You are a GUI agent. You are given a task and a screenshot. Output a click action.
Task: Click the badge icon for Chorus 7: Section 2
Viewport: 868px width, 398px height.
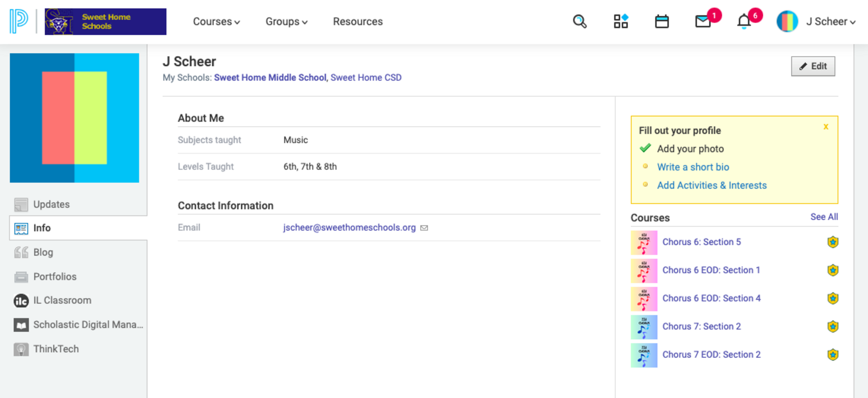(x=832, y=326)
